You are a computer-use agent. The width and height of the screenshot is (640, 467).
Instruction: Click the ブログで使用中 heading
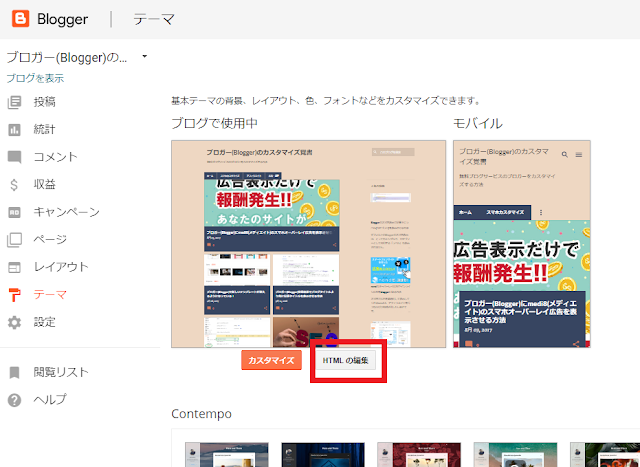click(214, 123)
